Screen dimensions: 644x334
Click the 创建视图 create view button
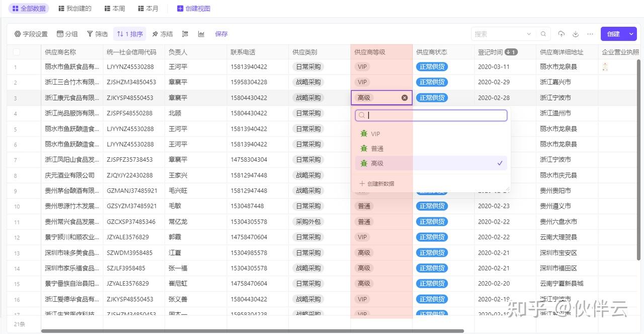(194, 9)
